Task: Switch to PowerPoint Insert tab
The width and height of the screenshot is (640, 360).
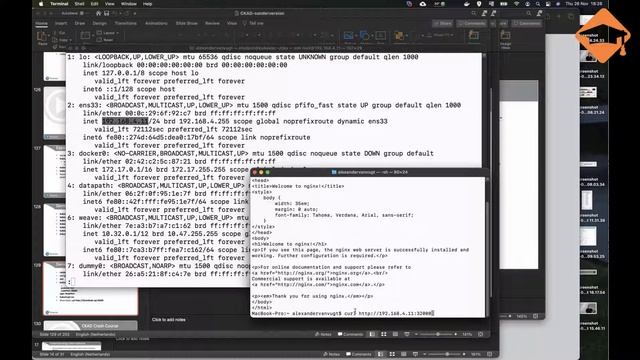Action: [x=61, y=23]
